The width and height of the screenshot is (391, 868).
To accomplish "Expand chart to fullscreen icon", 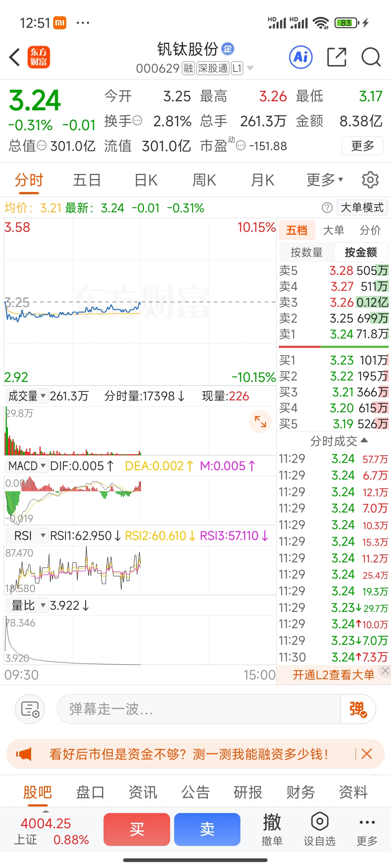I will (x=260, y=421).
